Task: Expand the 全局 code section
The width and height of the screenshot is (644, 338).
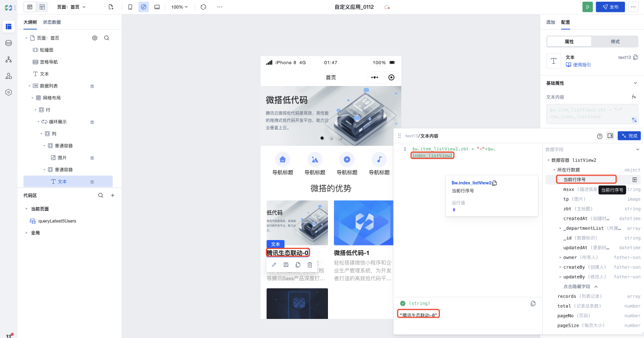Action: pyautogui.click(x=27, y=233)
